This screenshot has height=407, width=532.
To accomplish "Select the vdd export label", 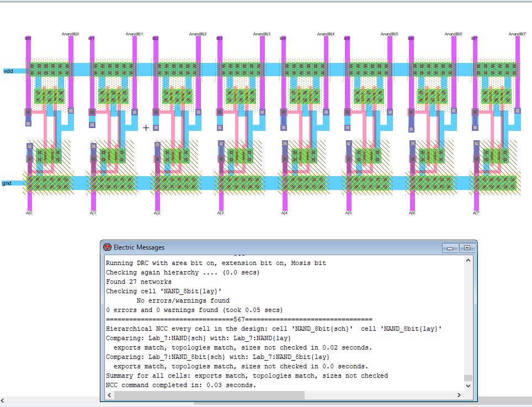I will pos(8,71).
